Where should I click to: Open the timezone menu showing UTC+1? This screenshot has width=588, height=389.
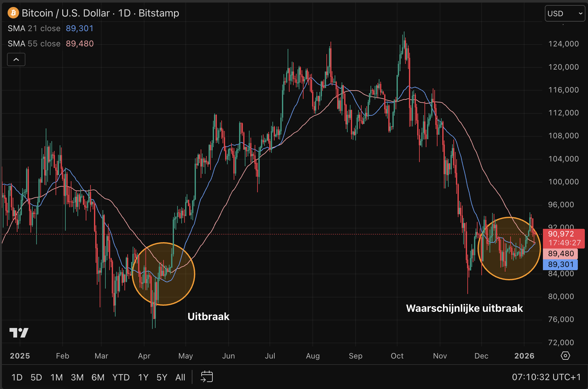point(546,377)
